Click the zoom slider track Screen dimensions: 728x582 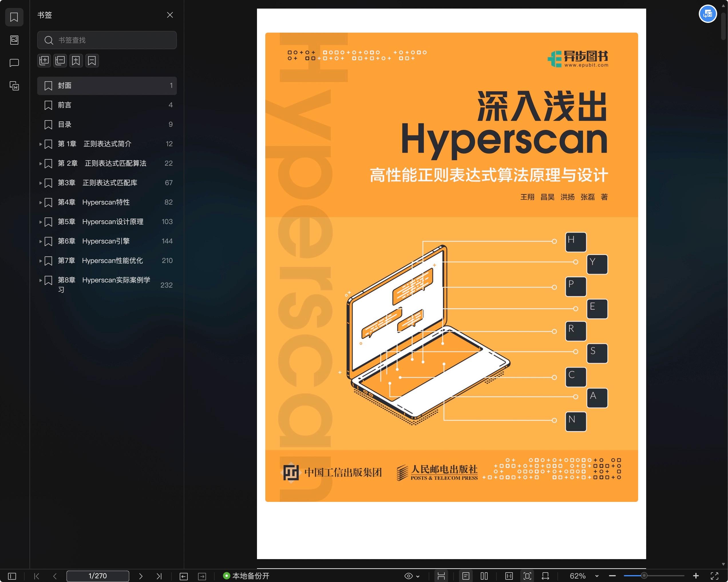(x=654, y=576)
